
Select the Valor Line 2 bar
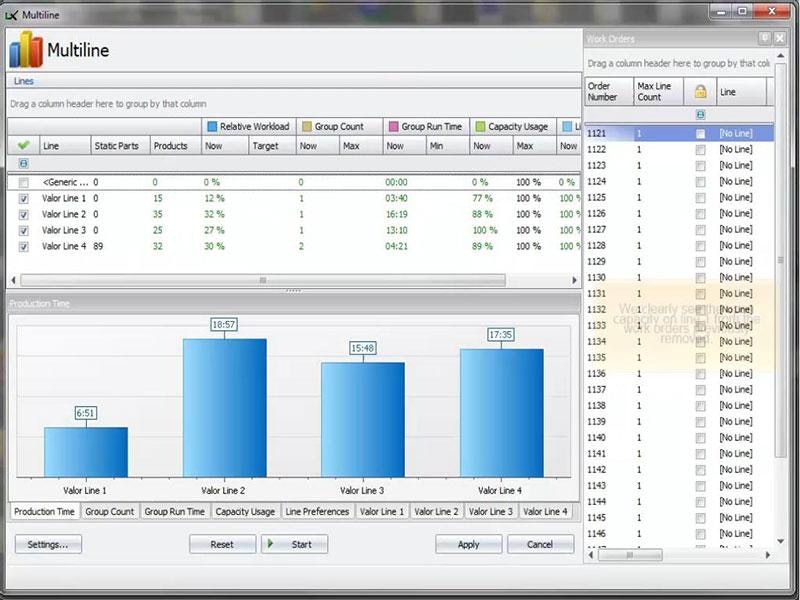tap(224, 407)
